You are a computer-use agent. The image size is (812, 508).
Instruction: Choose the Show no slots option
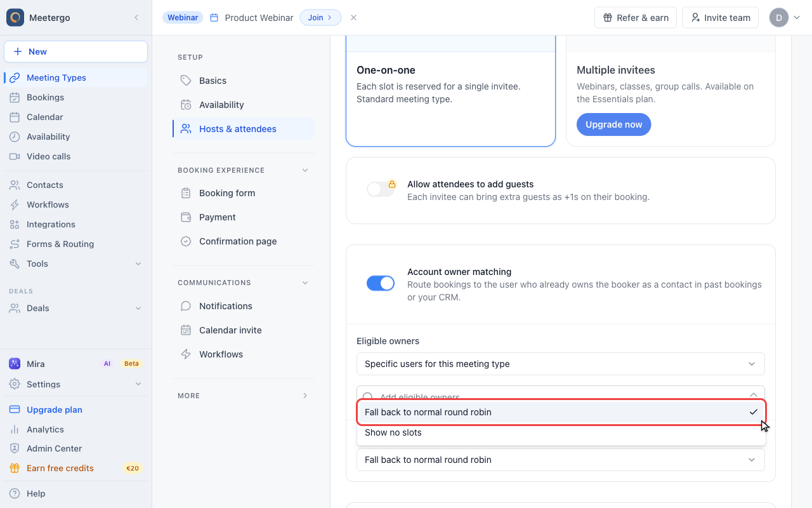click(561, 432)
